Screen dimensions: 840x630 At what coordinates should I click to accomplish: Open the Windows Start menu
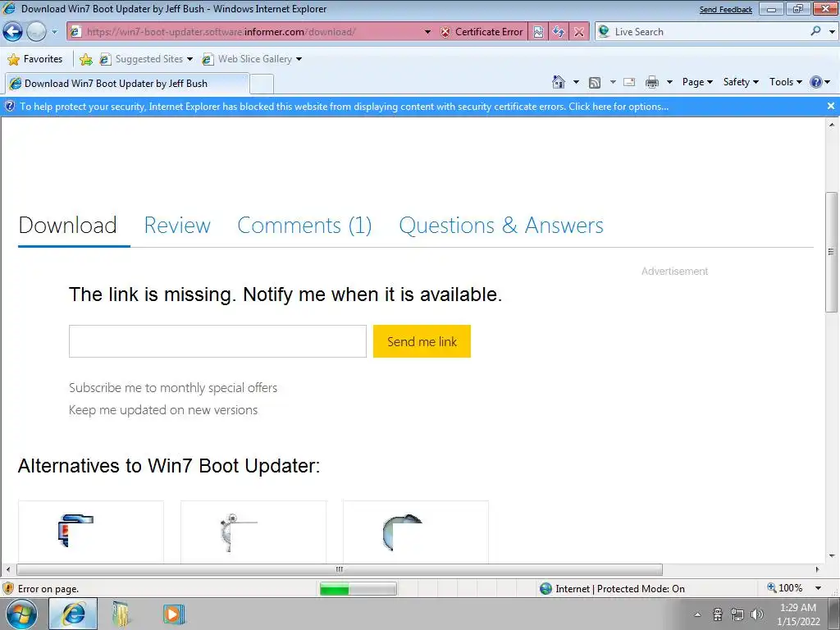coord(21,614)
